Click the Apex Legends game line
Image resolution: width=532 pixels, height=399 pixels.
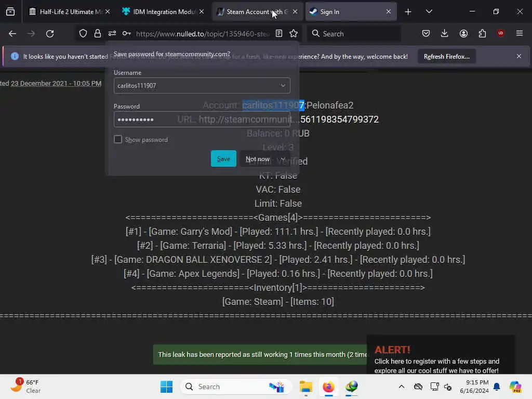[278, 273]
